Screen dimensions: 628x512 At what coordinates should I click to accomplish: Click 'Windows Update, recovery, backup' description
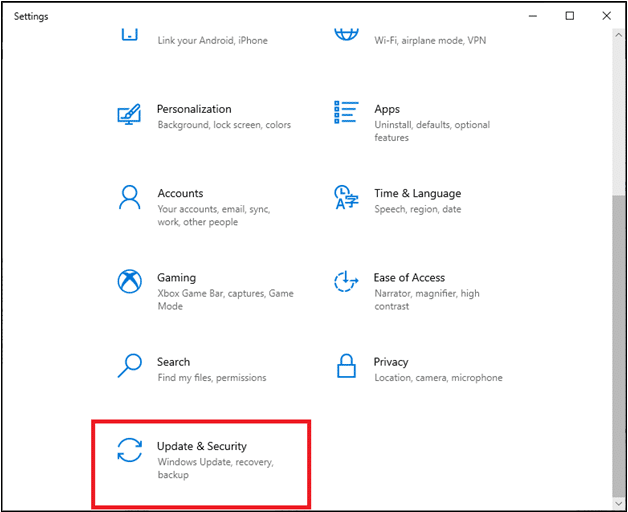pos(215,468)
